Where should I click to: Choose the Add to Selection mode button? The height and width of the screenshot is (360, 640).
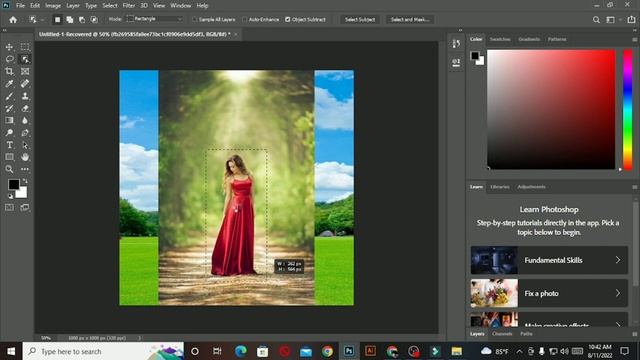pyautogui.click(x=69, y=19)
